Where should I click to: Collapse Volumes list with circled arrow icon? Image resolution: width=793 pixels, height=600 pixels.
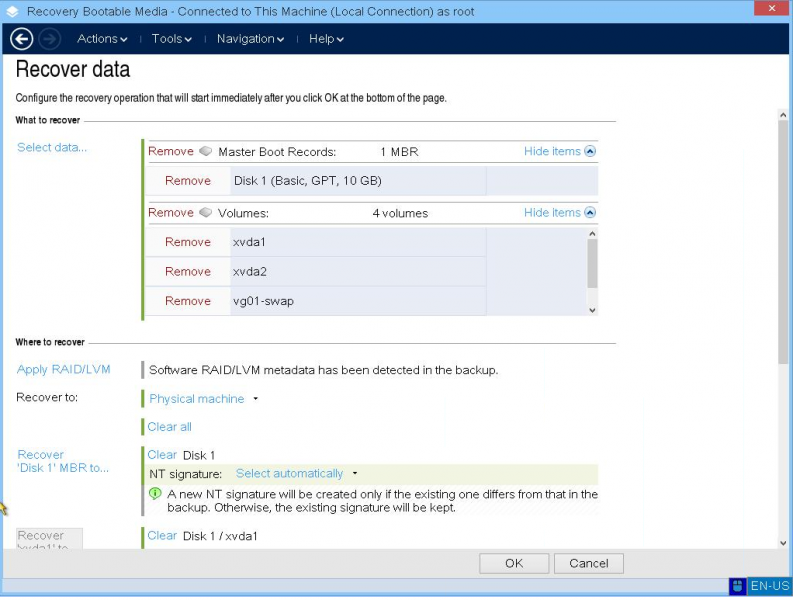(x=590, y=212)
